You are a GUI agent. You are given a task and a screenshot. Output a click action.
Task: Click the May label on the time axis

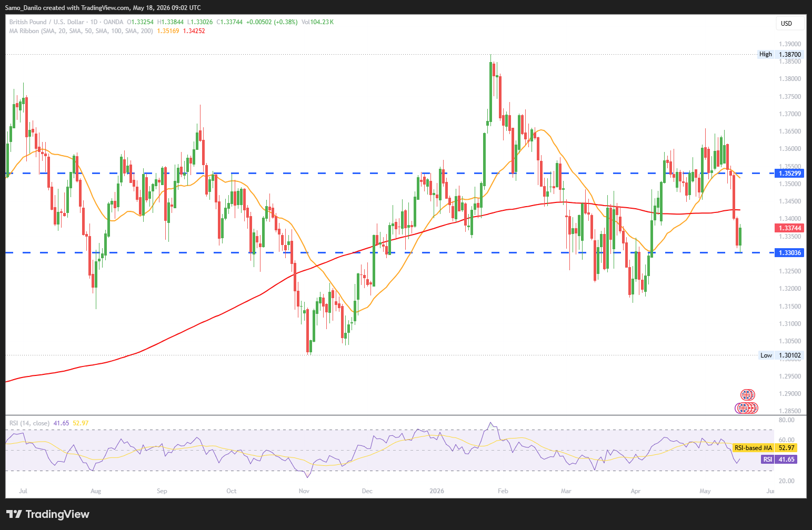click(x=705, y=491)
